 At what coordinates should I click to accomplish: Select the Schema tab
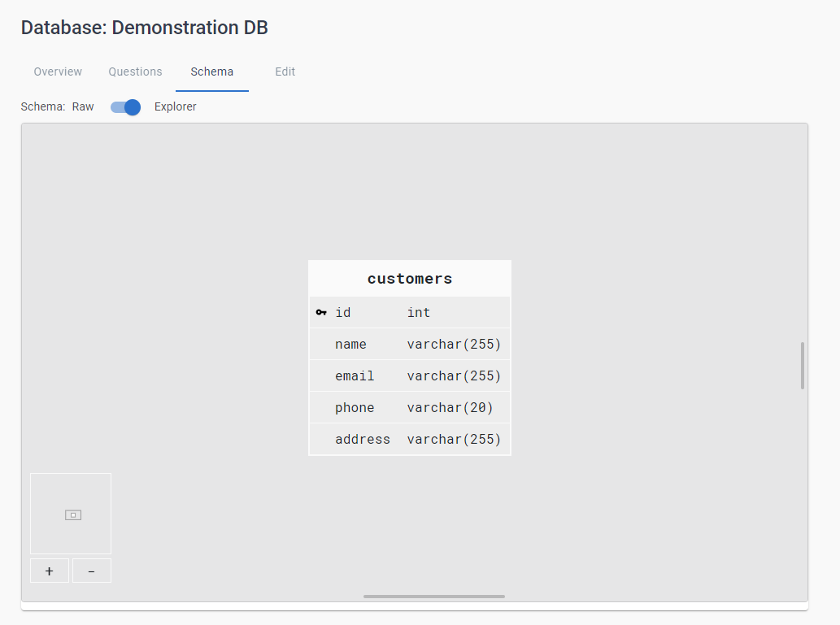[211, 72]
